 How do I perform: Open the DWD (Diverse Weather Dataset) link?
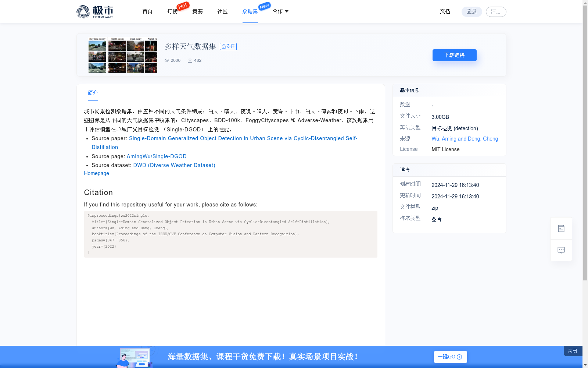(174, 165)
